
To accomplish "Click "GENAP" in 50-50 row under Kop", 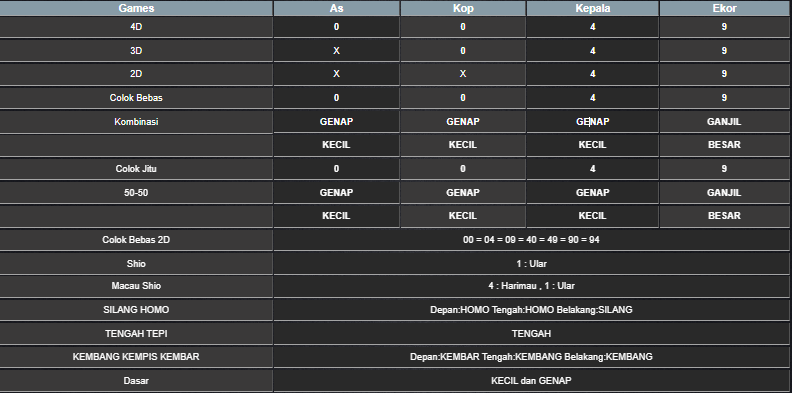I will click(463, 192).
